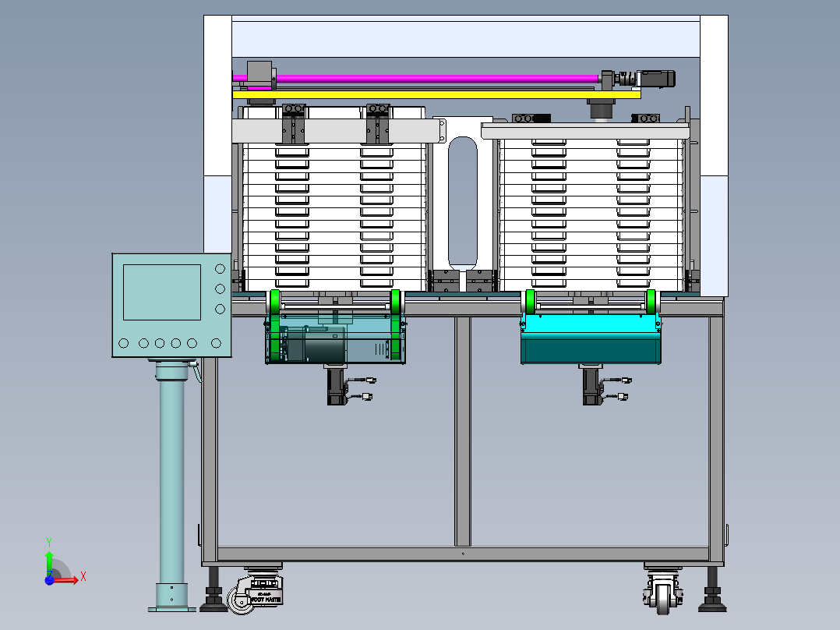Select the vertical center post of lower frame
Image resolution: width=840 pixels, height=630 pixels.
click(462, 432)
